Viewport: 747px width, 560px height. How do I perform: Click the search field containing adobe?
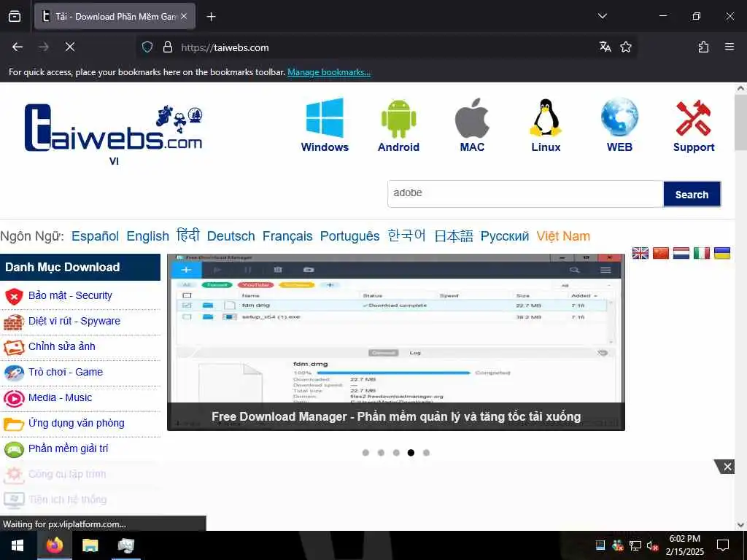(x=525, y=194)
